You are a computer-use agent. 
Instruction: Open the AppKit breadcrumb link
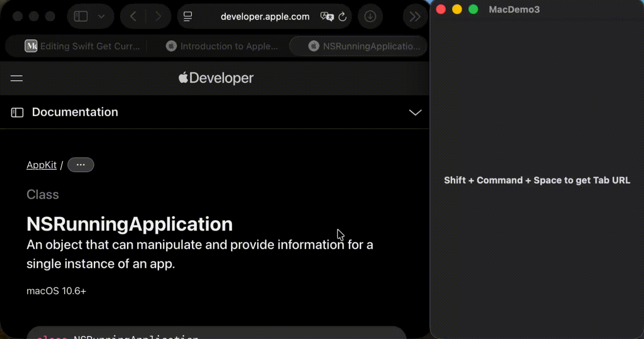[x=42, y=165]
